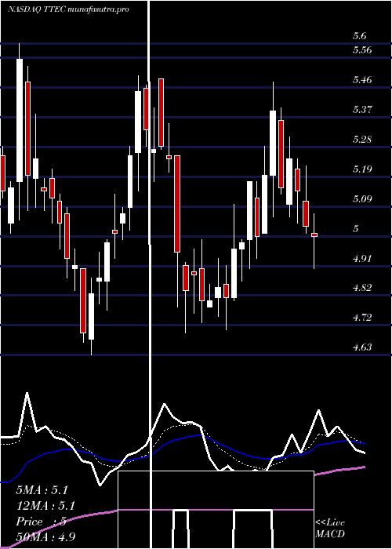Click the tallest white candle near 5.56
The image size is (392, 549).
(20, 120)
